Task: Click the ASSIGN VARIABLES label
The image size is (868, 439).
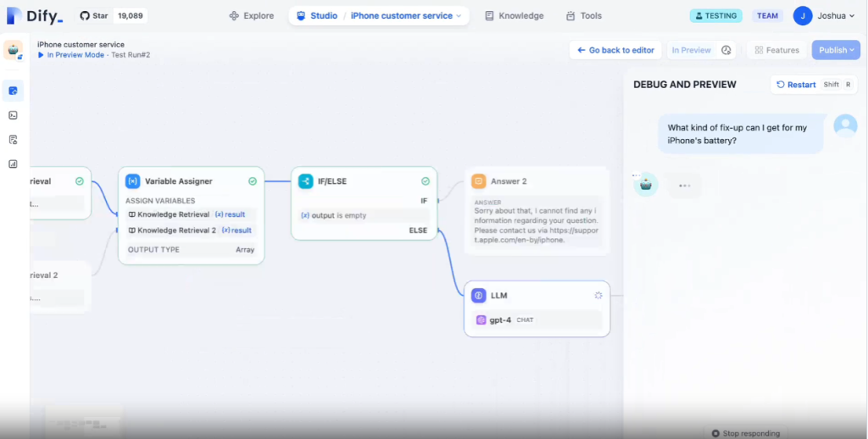Action: coord(160,201)
